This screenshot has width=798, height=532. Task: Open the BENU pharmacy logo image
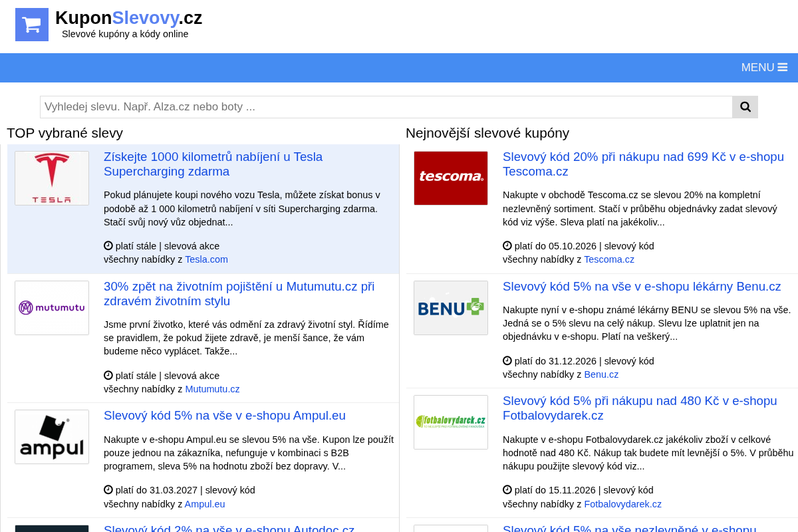pos(451,308)
